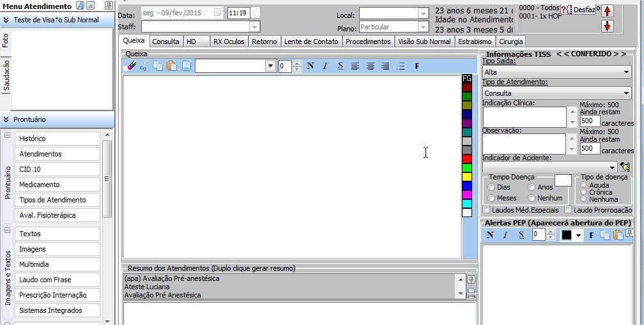Check the Laudos Méd.Especiais checkbox

(486, 209)
